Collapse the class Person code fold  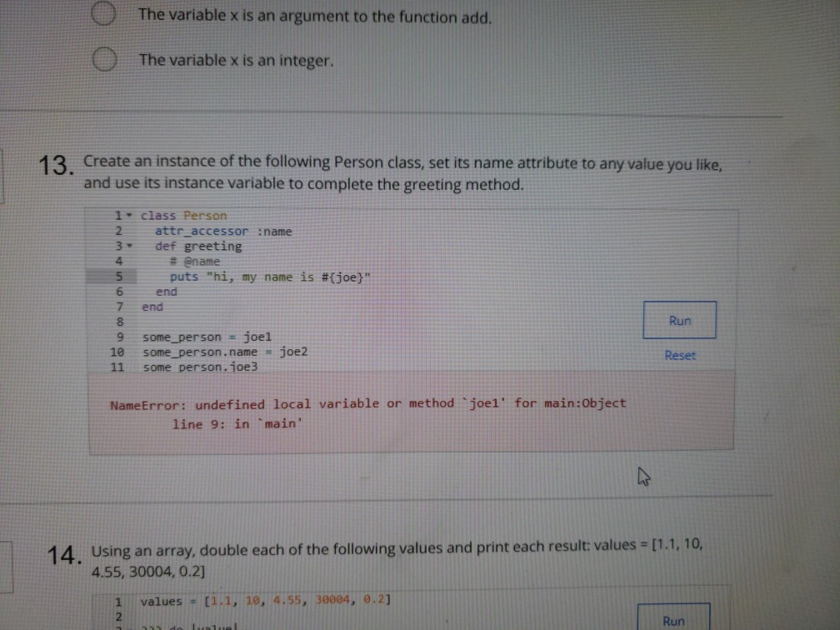click(x=128, y=215)
